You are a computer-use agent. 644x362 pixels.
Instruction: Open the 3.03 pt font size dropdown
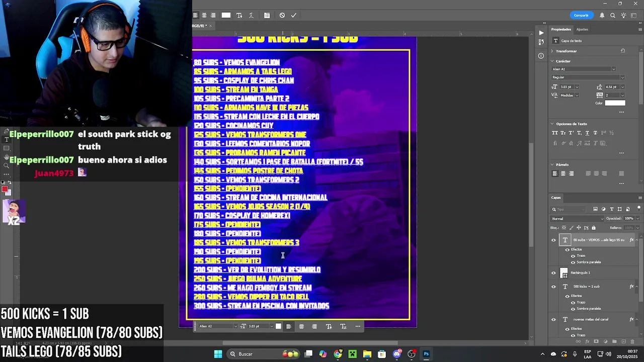pyautogui.click(x=577, y=87)
